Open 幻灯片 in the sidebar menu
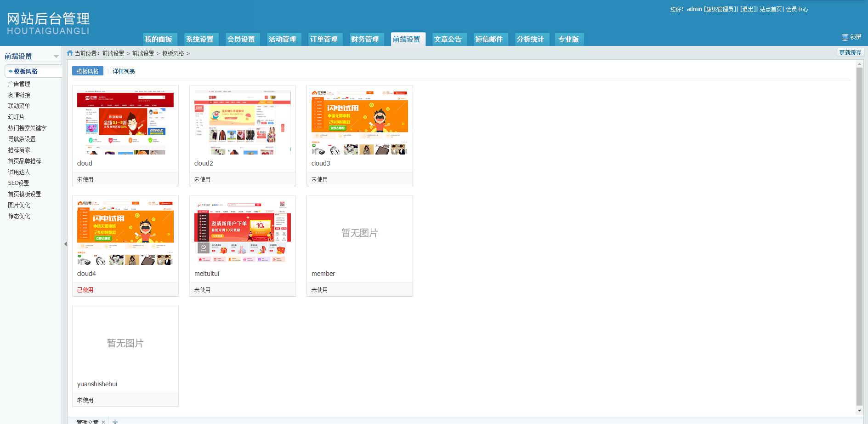The height and width of the screenshot is (424, 868). [x=16, y=117]
